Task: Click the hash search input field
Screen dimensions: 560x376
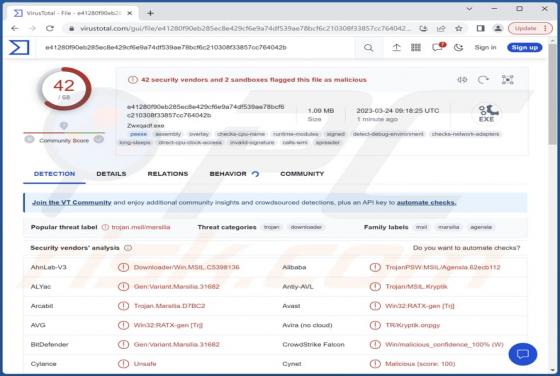Action: click(198, 47)
